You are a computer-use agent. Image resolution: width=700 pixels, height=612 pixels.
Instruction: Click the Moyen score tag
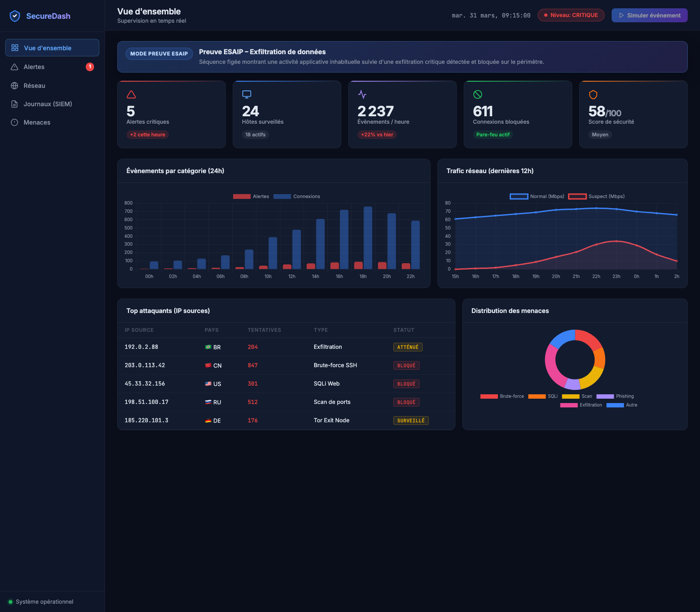[600, 135]
